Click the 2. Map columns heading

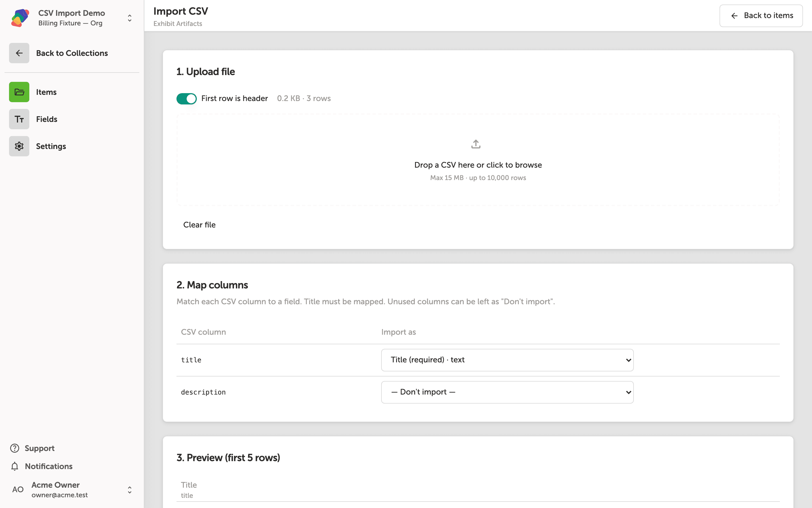[212, 285]
